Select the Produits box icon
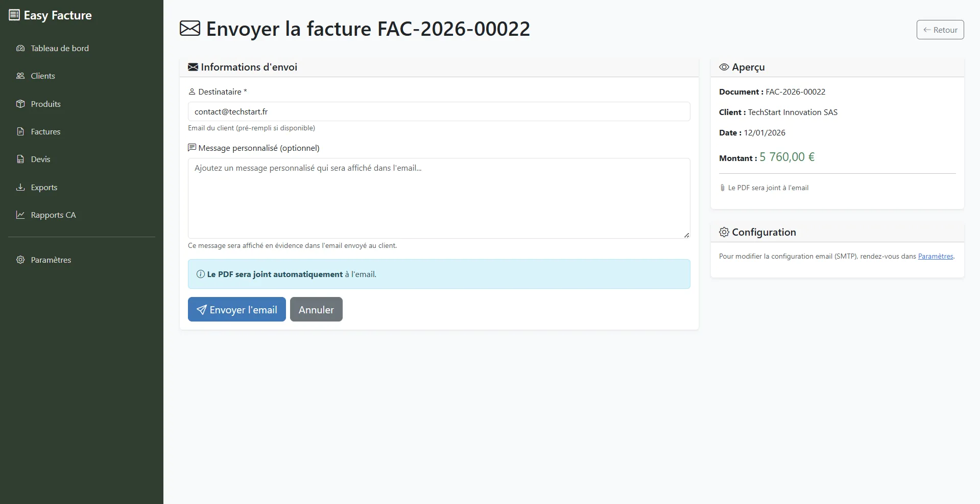The width and height of the screenshot is (980, 504). [20, 104]
